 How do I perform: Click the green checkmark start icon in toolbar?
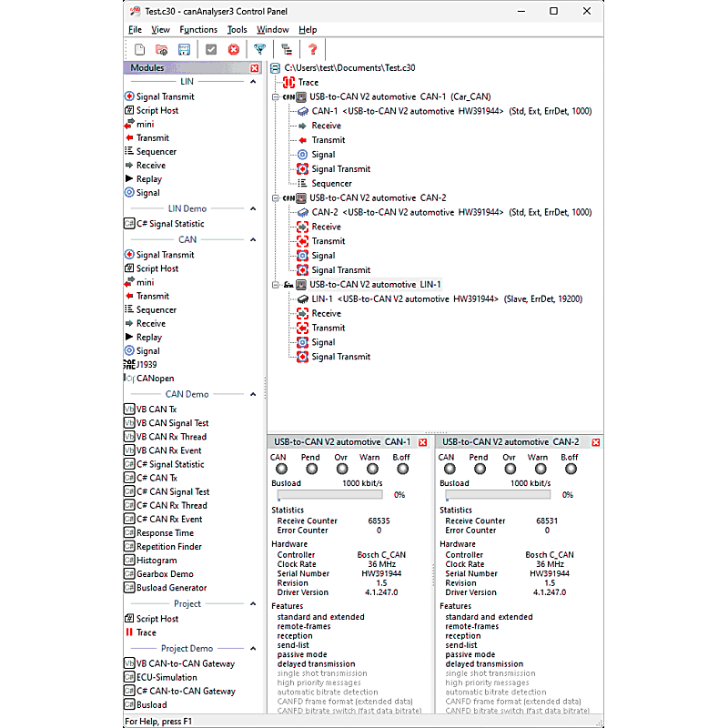point(211,49)
